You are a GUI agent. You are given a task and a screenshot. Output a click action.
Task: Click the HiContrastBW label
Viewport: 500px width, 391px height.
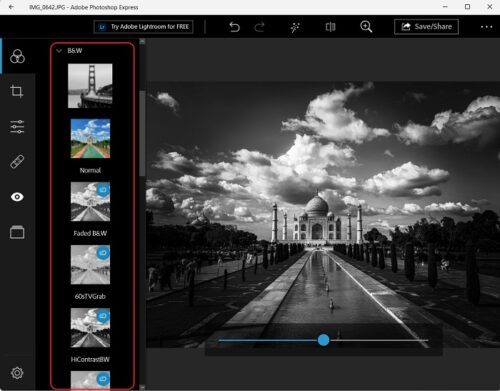(x=90, y=359)
